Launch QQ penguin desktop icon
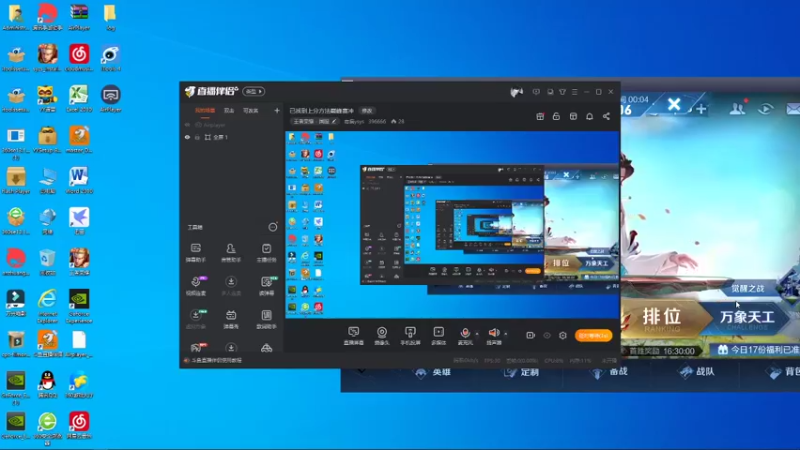Screen dimensions: 800x450 47,385
